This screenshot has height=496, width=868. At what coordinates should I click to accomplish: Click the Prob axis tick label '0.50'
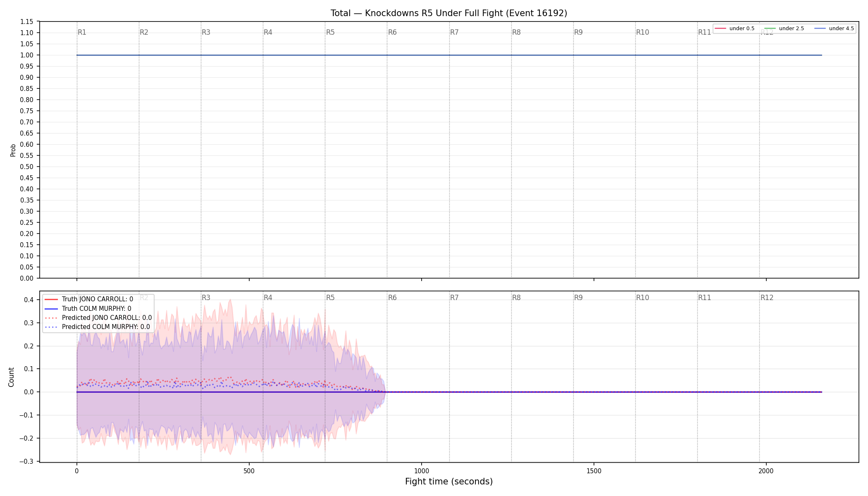pyautogui.click(x=27, y=167)
